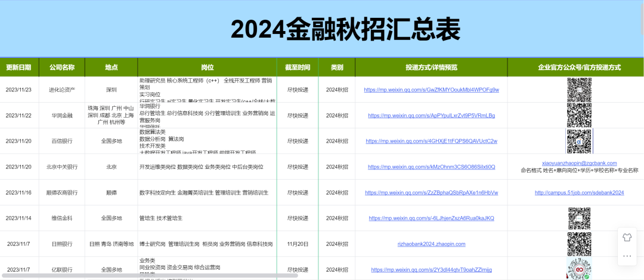
Task: Select the 进化论资产 company cell
Action: click(x=62, y=90)
